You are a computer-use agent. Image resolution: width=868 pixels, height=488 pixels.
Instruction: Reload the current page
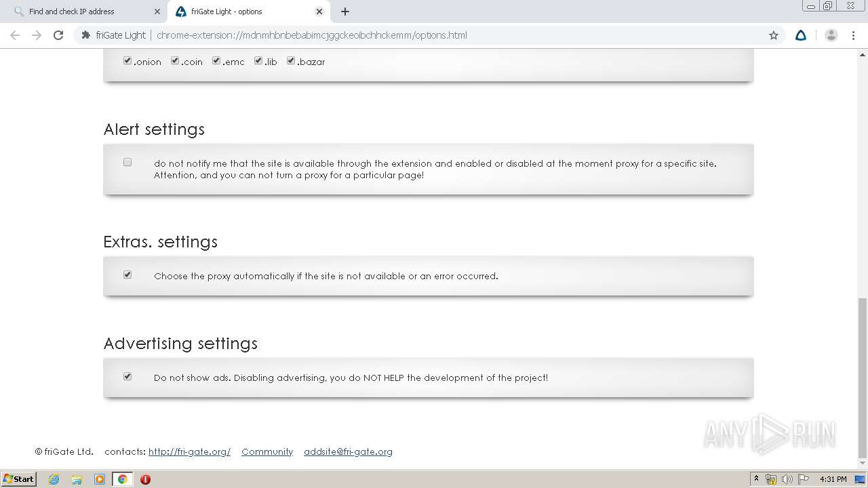[58, 35]
